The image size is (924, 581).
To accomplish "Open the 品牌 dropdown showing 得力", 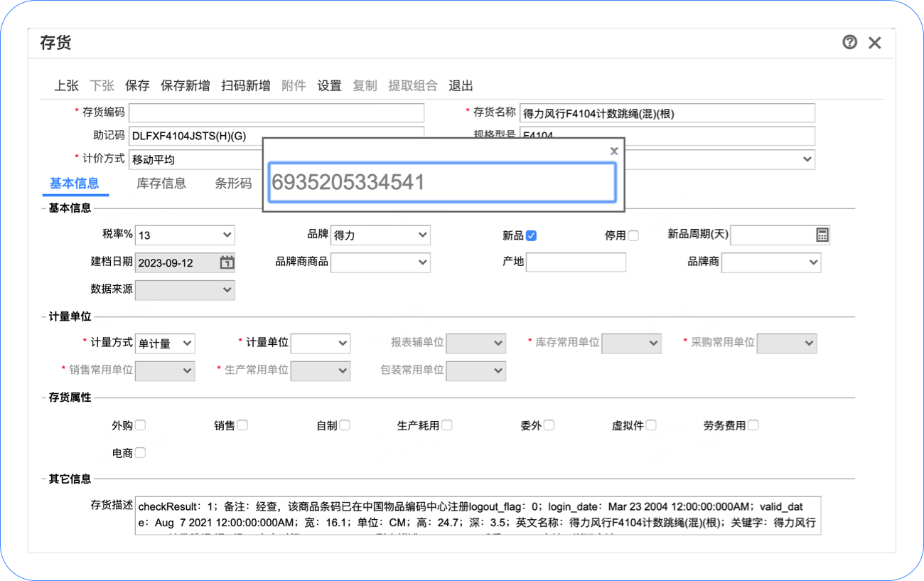I will point(380,235).
